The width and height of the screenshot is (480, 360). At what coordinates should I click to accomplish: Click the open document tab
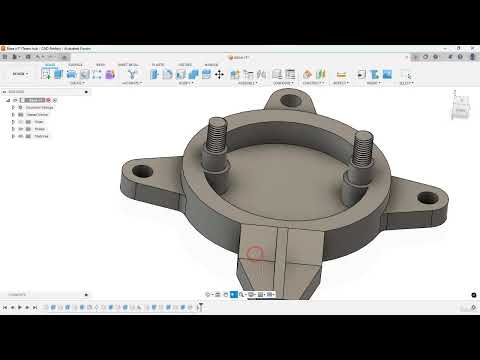[239, 57]
